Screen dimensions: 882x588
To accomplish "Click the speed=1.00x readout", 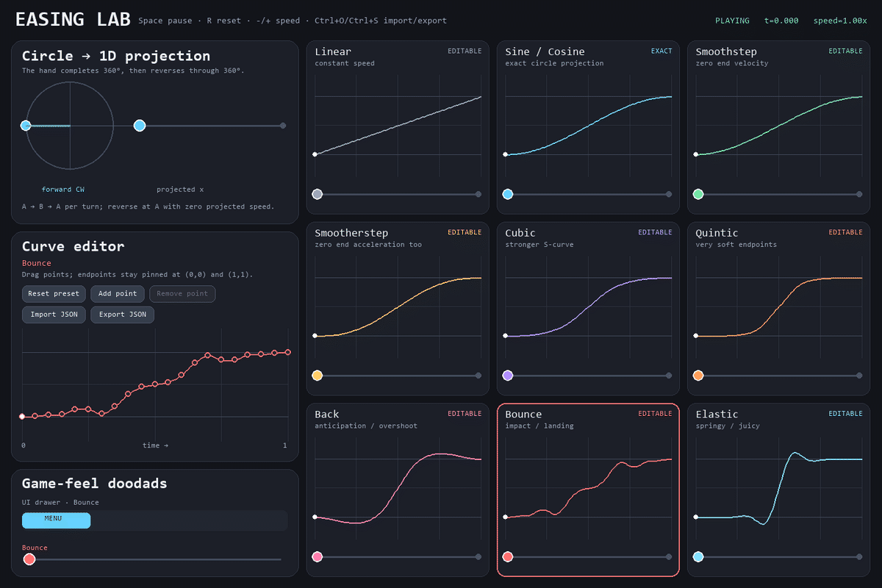I will [840, 21].
